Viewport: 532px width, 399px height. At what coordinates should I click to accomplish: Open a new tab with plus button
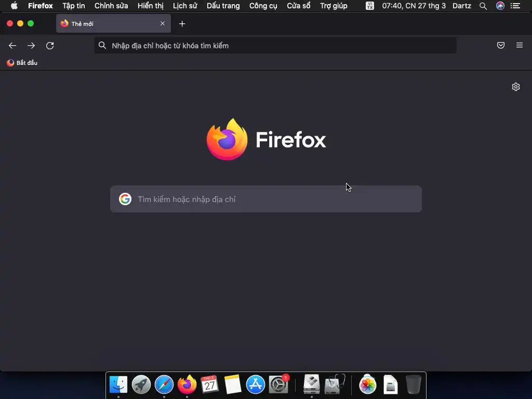182,24
